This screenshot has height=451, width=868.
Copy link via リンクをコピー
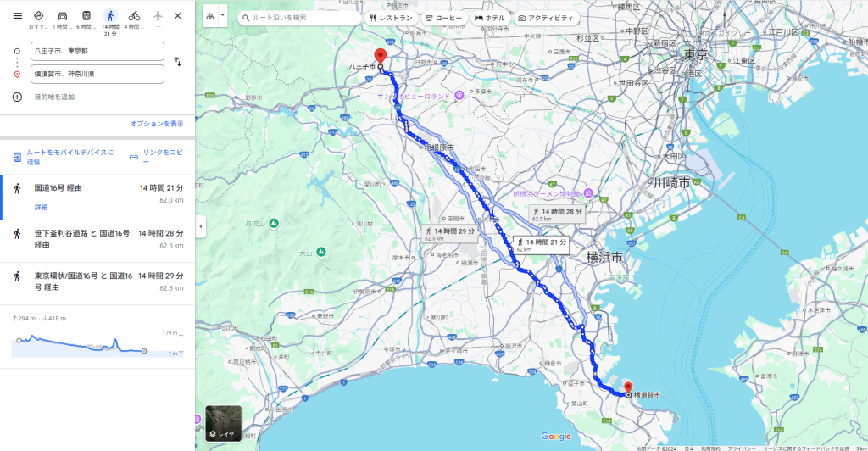point(157,157)
